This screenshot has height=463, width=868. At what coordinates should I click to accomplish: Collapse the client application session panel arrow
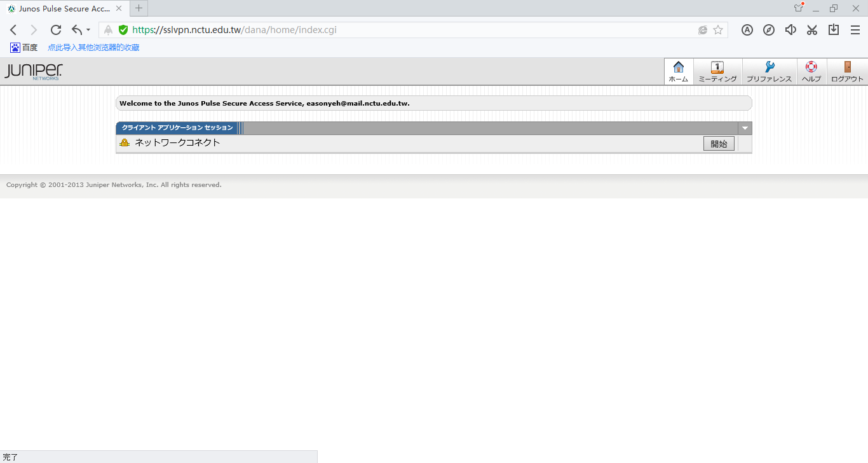(745, 128)
